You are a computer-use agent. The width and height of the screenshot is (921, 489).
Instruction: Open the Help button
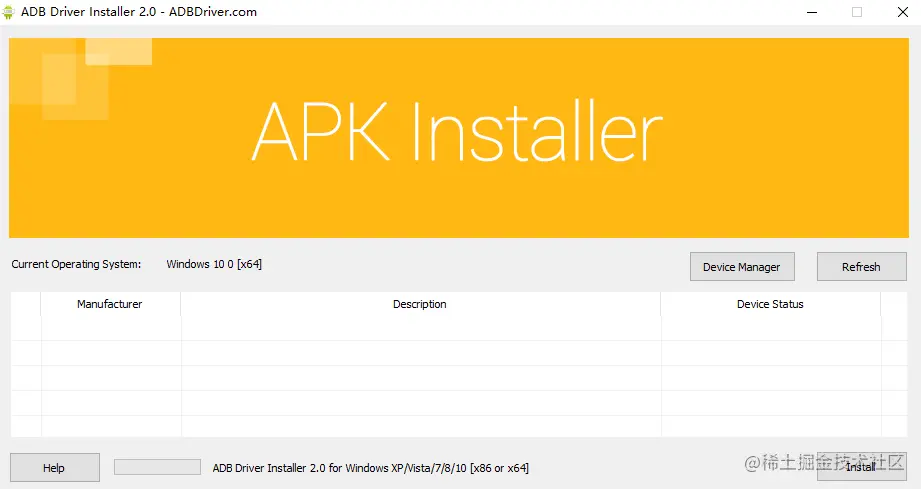point(55,467)
